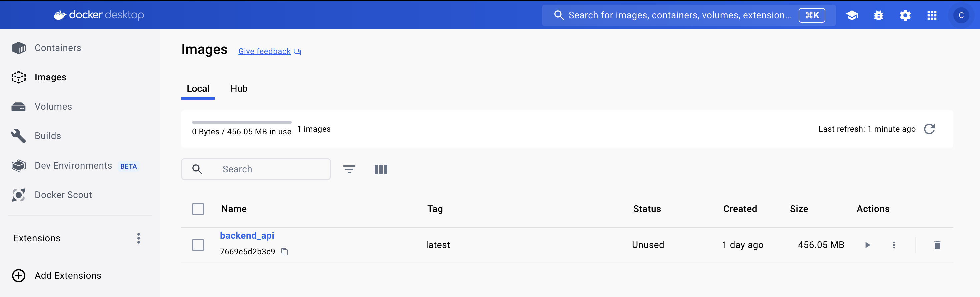980x297 pixels.
Task: Click the Images page heading
Action: (204, 50)
